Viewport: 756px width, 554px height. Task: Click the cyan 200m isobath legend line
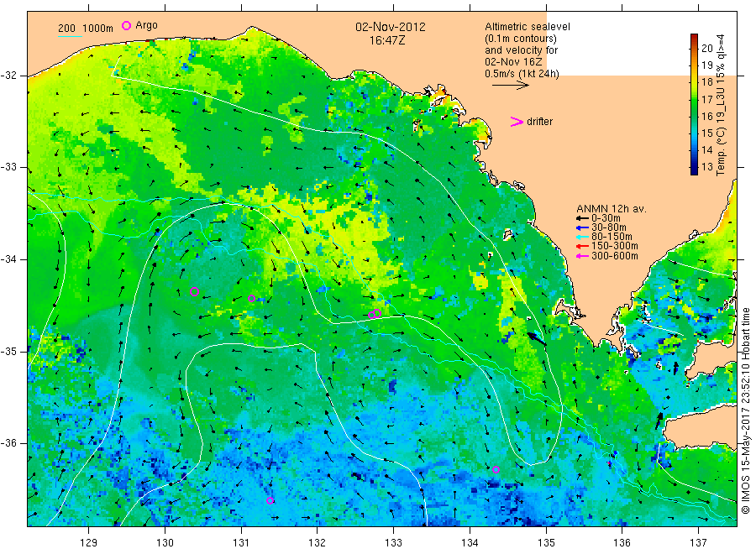pos(70,36)
